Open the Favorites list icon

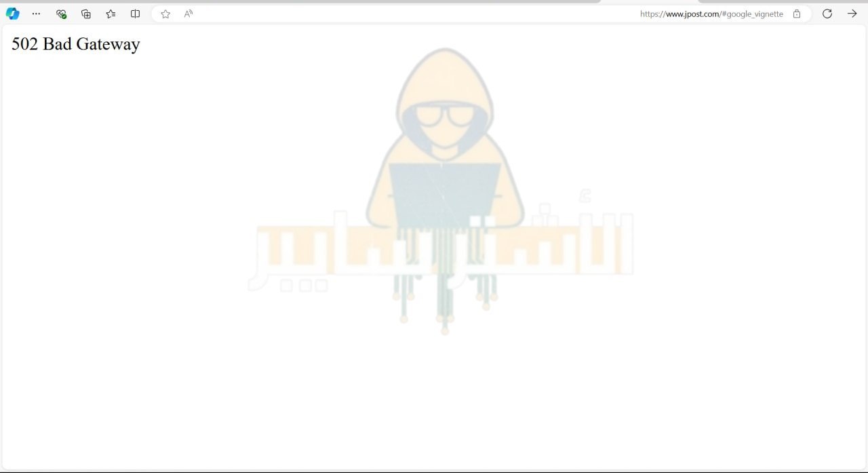point(111,14)
